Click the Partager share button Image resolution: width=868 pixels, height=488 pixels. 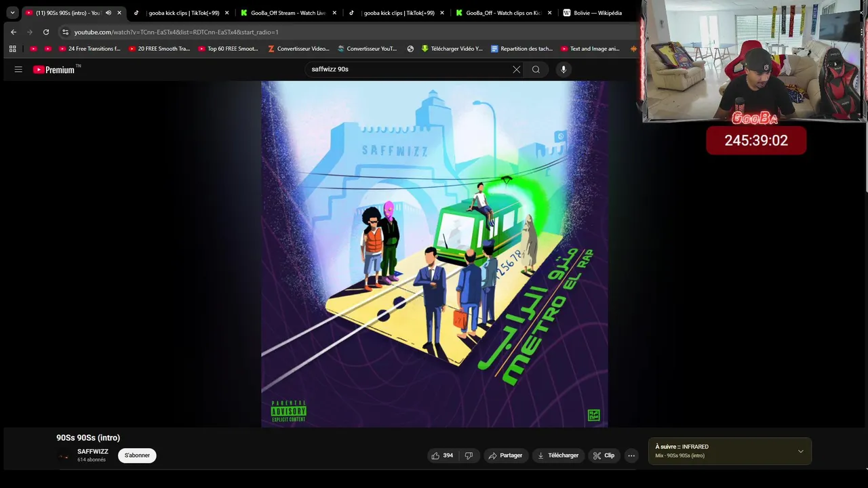click(505, 455)
